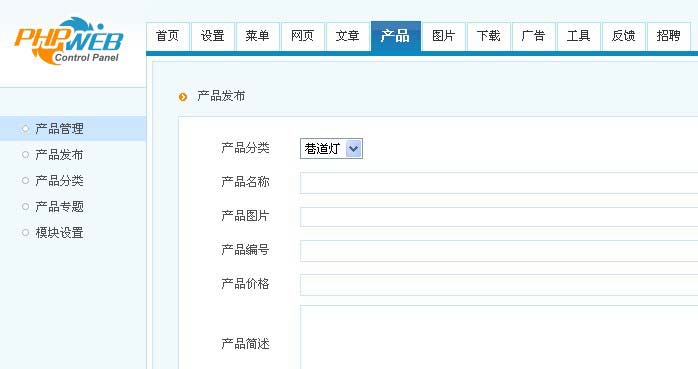Select the 反馈 tab
This screenshot has width=698, height=369.
(623, 36)
